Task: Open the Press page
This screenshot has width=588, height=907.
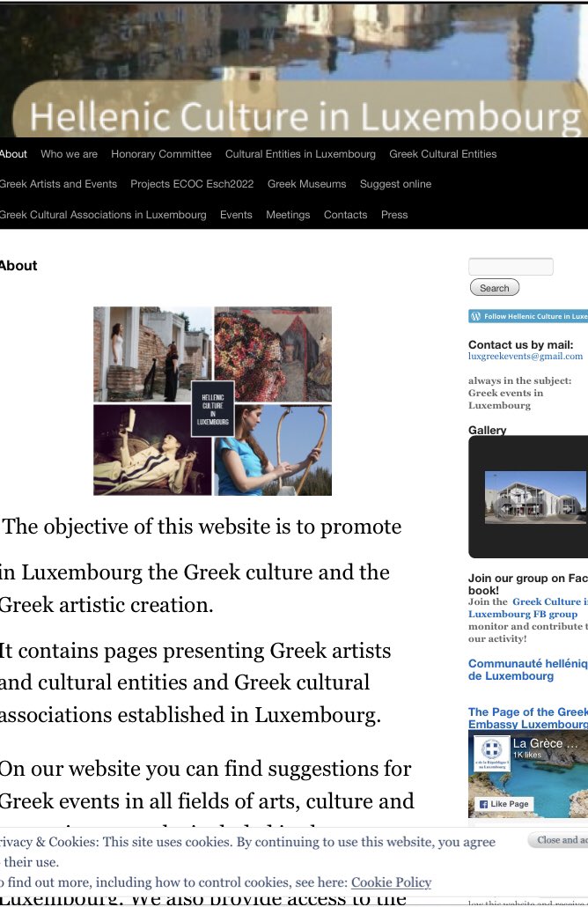Action: pos(394,215)
